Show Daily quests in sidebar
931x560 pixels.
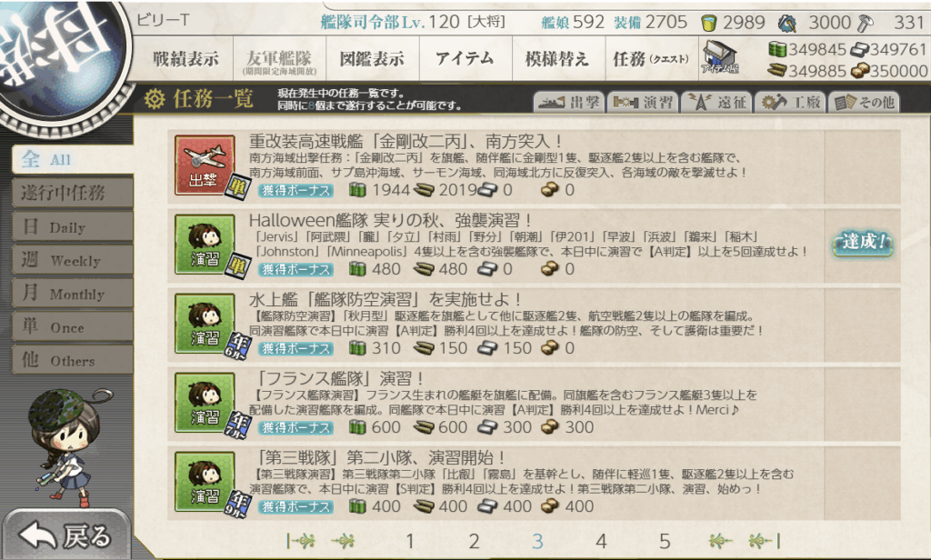click(x=73, y=227)
